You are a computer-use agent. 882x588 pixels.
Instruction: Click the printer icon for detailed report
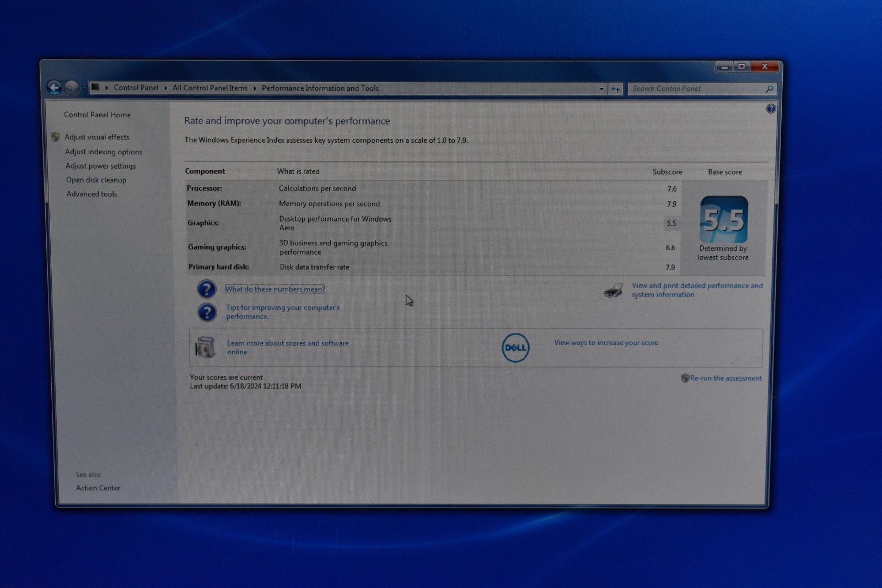click(x=613, y=290)
